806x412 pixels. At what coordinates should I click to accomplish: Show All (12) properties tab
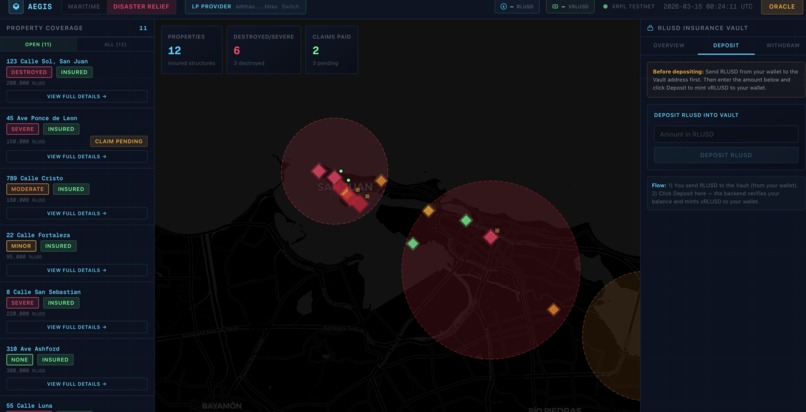coord(116,44)
